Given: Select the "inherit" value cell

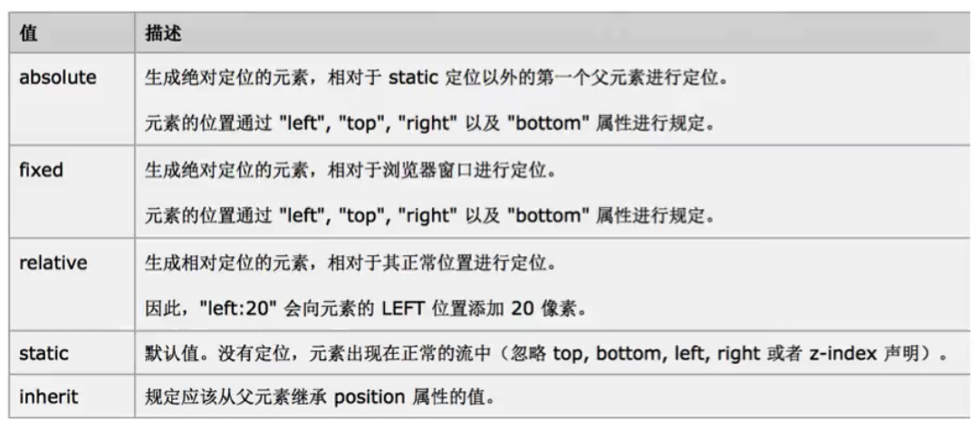Looking at the screenshot, I should (47, 396).
